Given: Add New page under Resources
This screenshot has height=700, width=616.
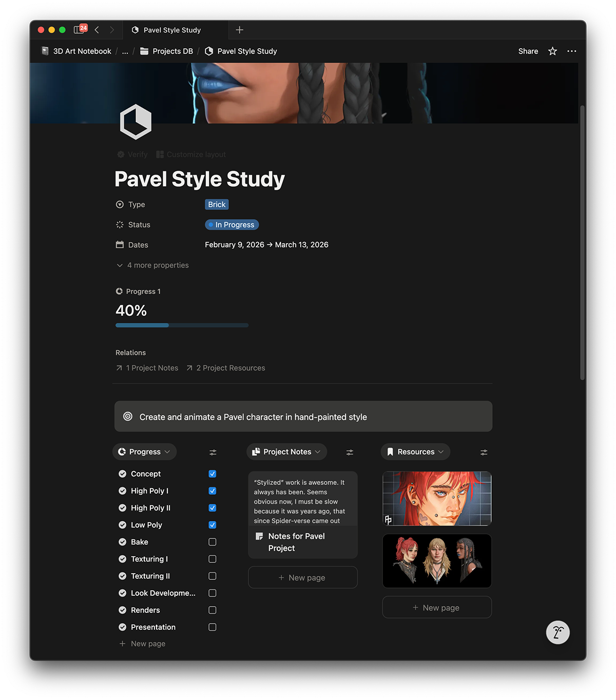Looking at the screenshot, I should pyautogui.click(x=437, y=607).
